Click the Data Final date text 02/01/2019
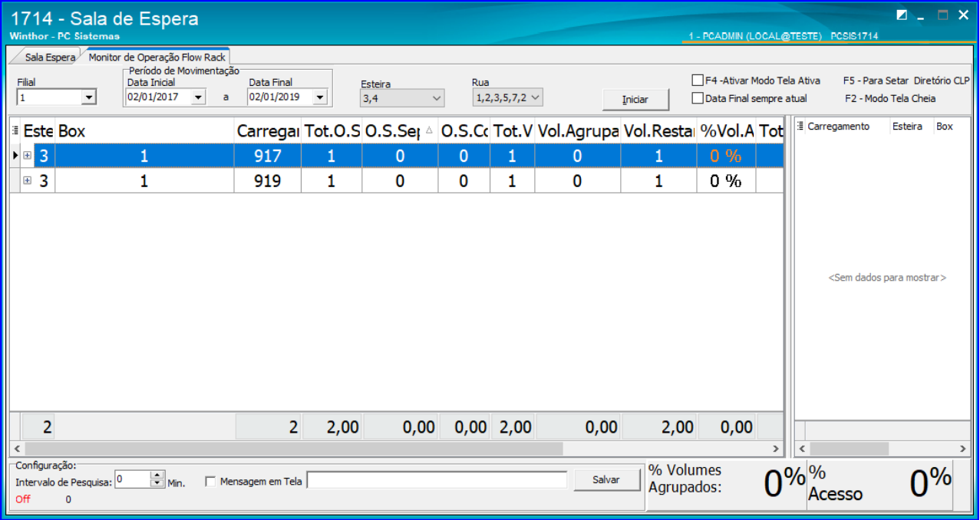 click(x=273, y=97)
